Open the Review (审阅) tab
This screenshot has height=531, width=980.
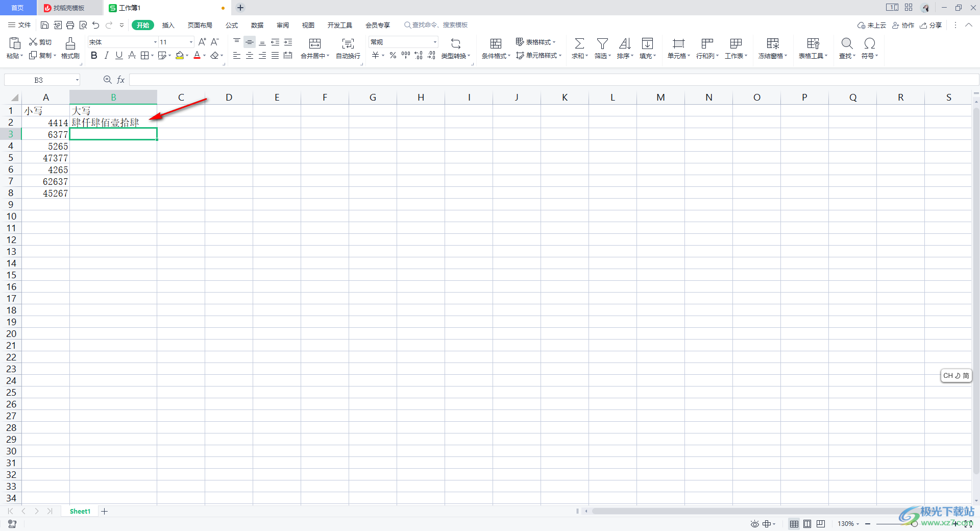(283, 25)
